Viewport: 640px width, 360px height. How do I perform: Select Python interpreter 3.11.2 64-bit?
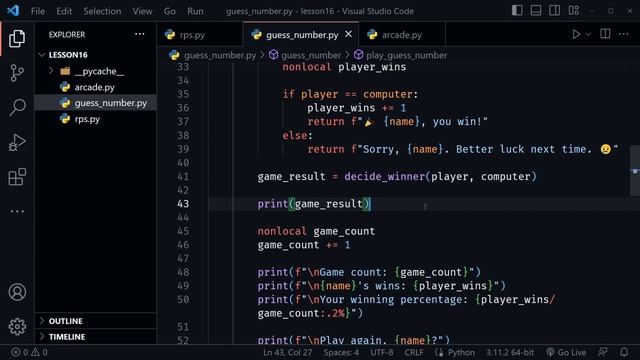[x=510, y=352]
